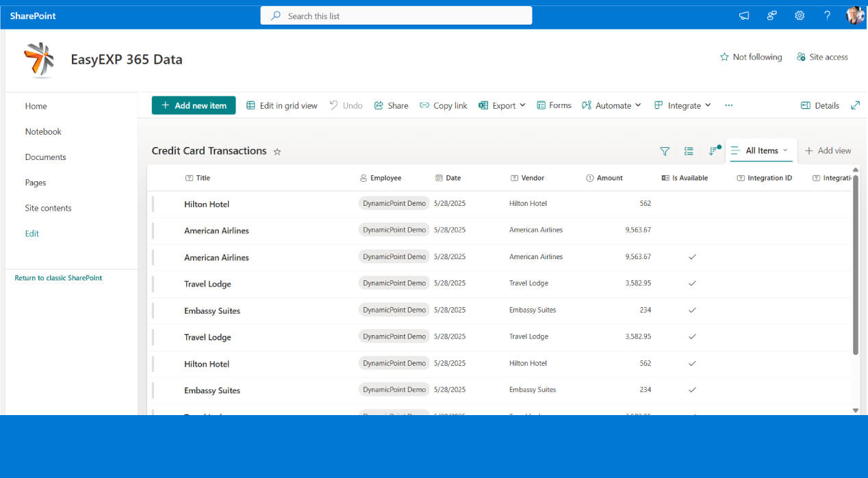This screenshot has width=868, height=478.
Task: Open the Employee column header menu
Action: (381, 178)
